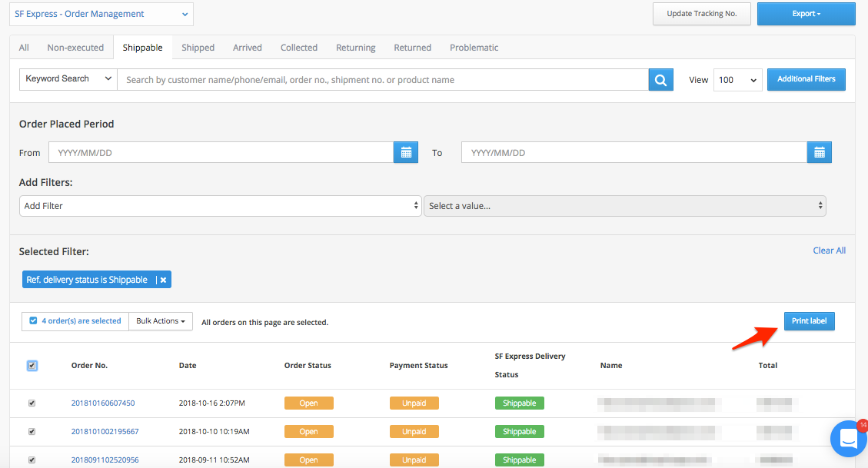
Task: Go to the Returned tab
Action: [x=412, y=48]
